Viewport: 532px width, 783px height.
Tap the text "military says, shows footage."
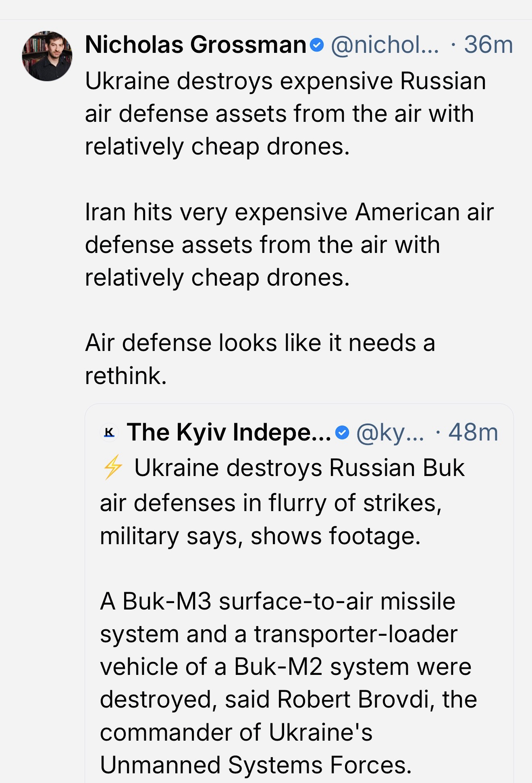coord(260,536)
